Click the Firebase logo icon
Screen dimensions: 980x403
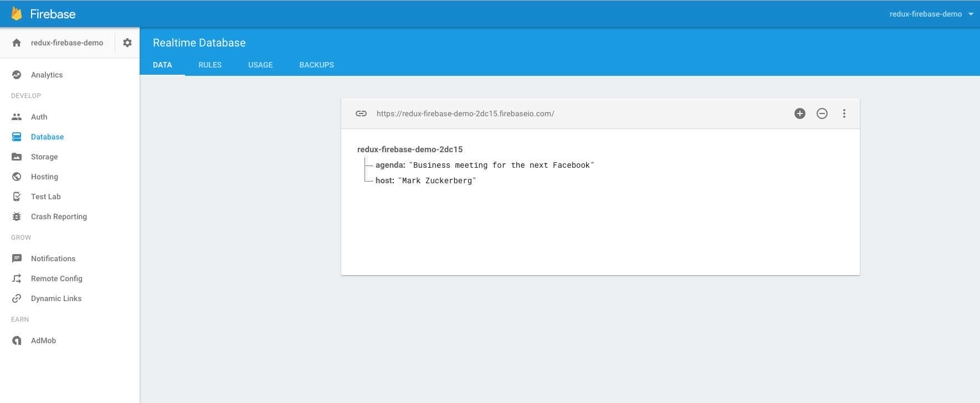[17, 14]
